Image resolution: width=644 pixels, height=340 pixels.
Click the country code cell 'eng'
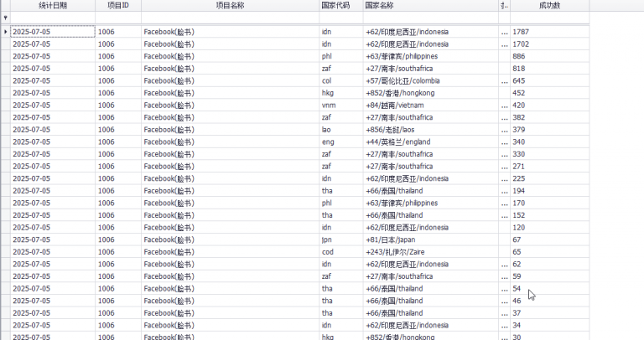tap(341, 142)
